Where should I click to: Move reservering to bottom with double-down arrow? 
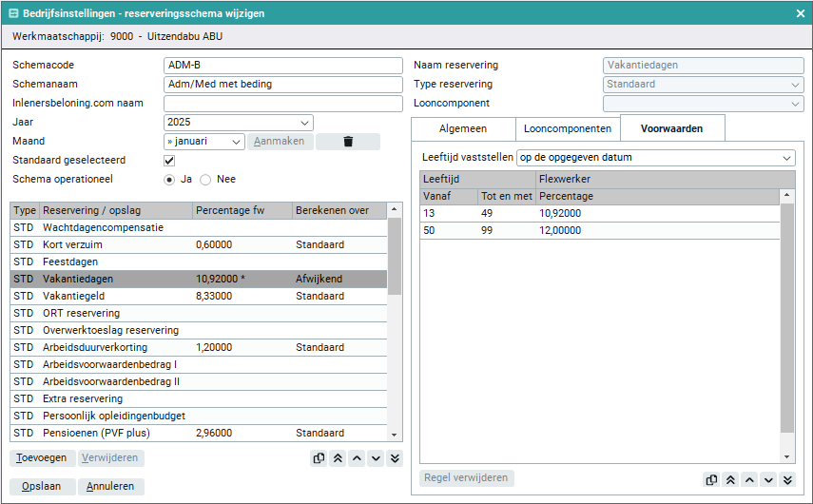point(395,458)
